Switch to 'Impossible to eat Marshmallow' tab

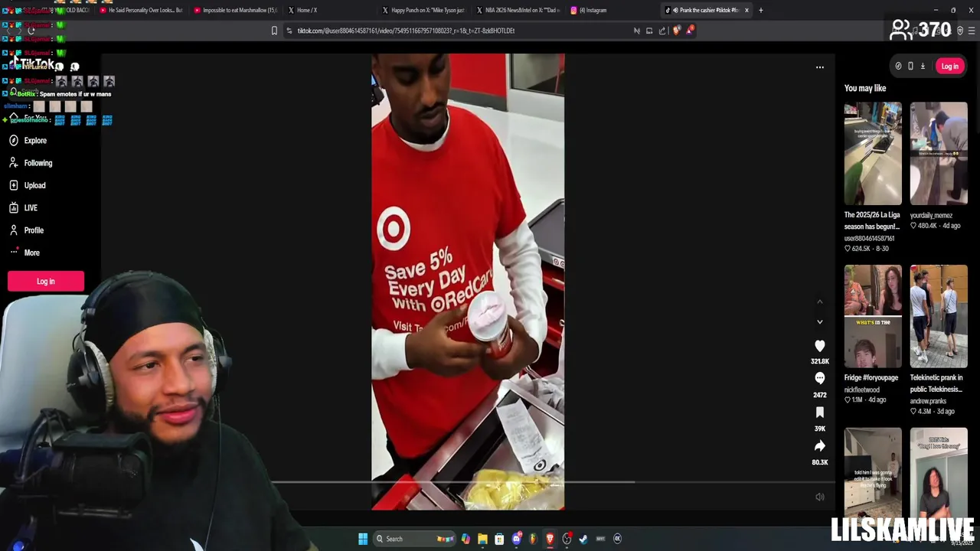point(234,10)
